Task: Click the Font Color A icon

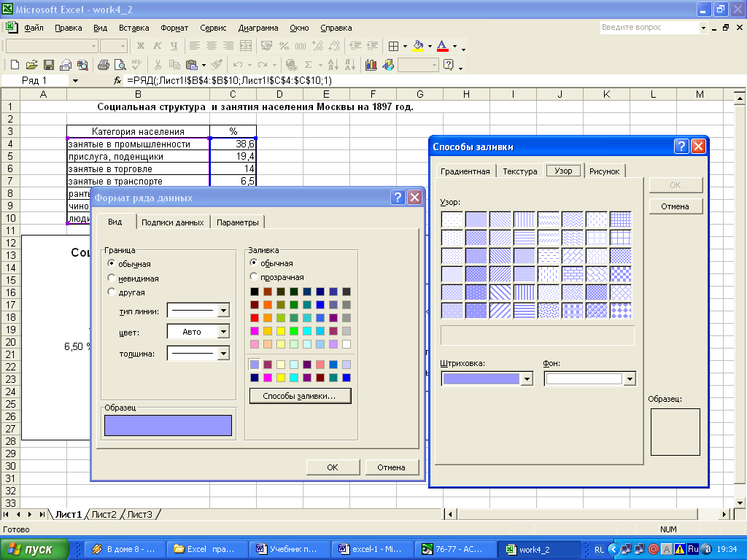Action: [x=443, y=46]
